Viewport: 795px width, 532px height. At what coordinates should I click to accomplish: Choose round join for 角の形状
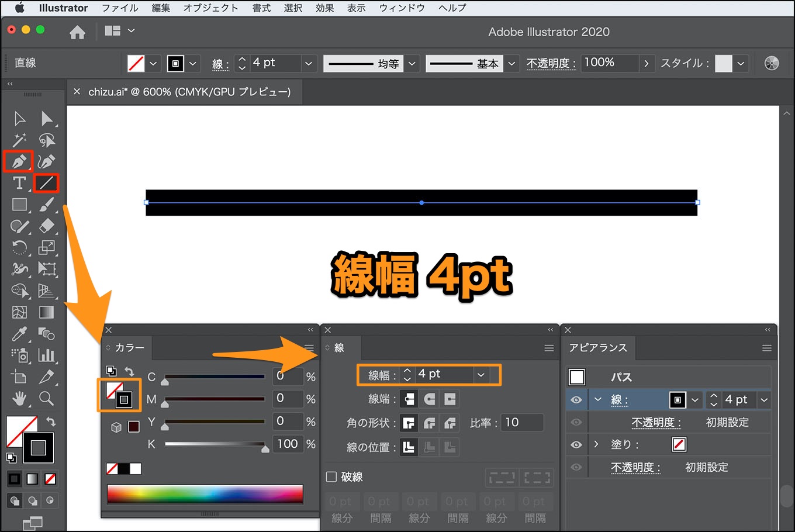pyautogui.click(x=430, y=423)
